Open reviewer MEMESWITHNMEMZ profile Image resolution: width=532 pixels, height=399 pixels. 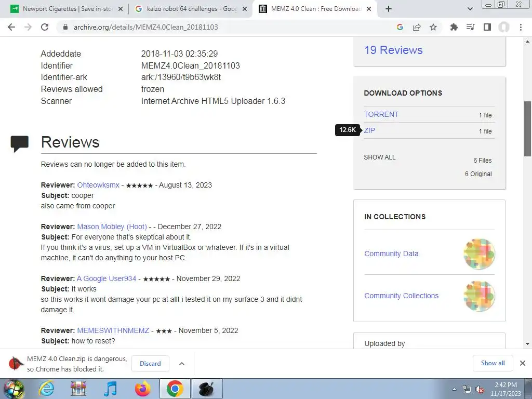[x=113, y=330]
